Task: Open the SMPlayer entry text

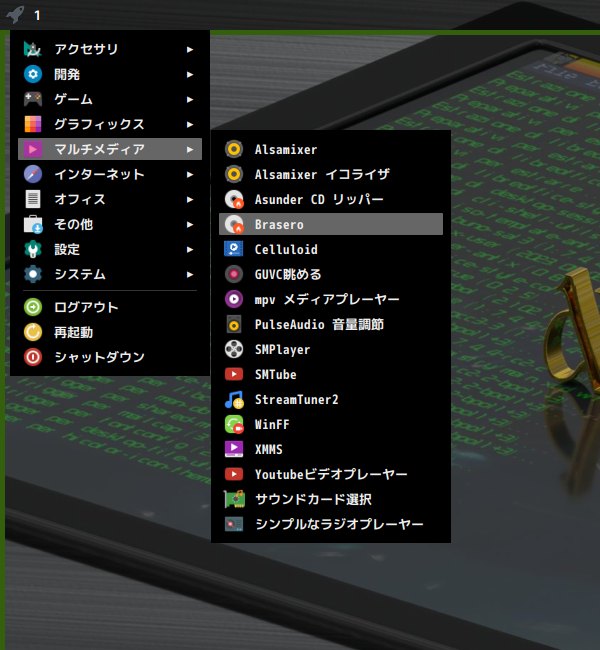Action: (282, 349)
